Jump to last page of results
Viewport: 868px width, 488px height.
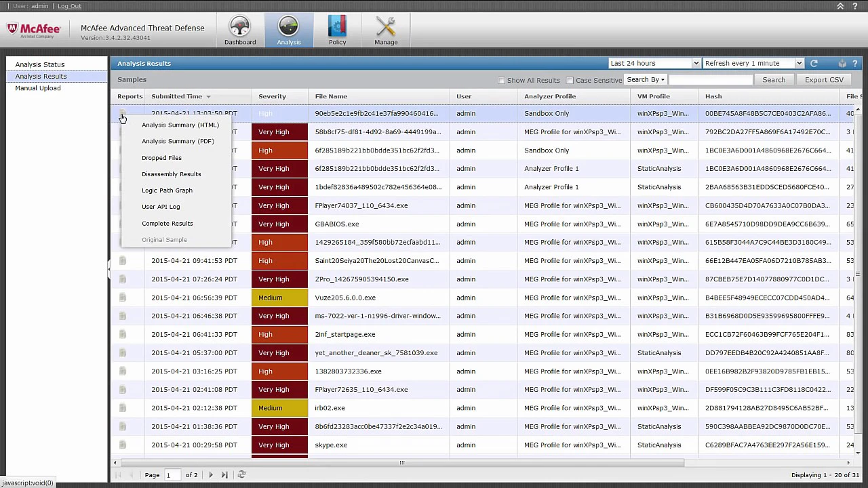[x=224, y=475]
